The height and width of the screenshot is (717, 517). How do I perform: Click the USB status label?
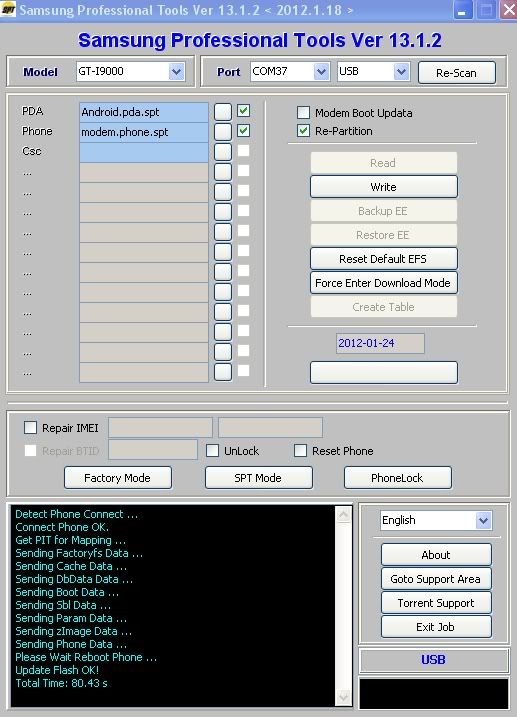click(x=433, y=660)
